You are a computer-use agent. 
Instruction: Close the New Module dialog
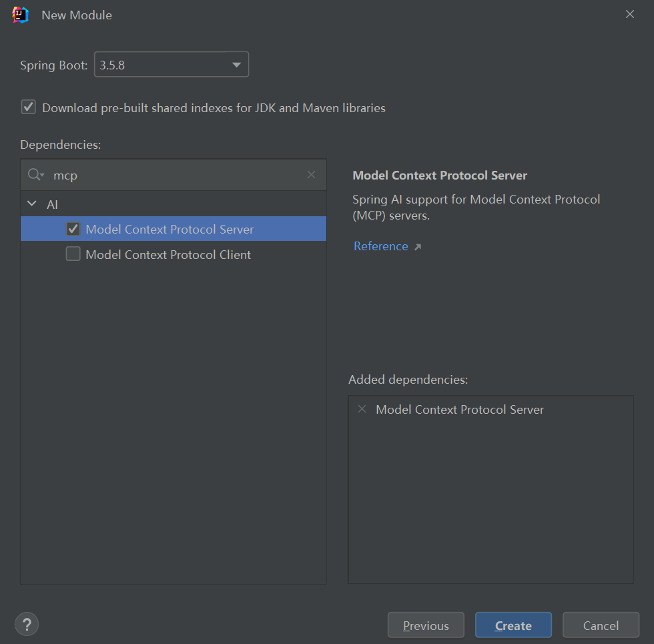point(629,15)
